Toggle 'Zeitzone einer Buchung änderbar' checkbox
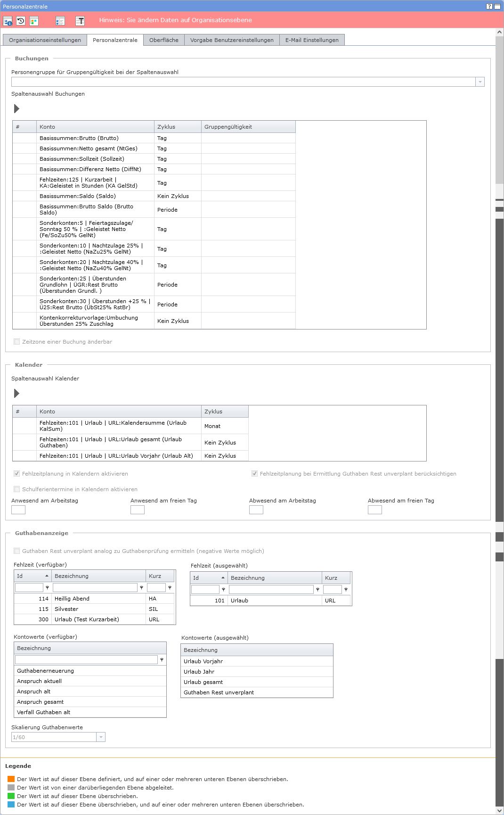This screenshot has width=504, height=815. pos(17,342)
